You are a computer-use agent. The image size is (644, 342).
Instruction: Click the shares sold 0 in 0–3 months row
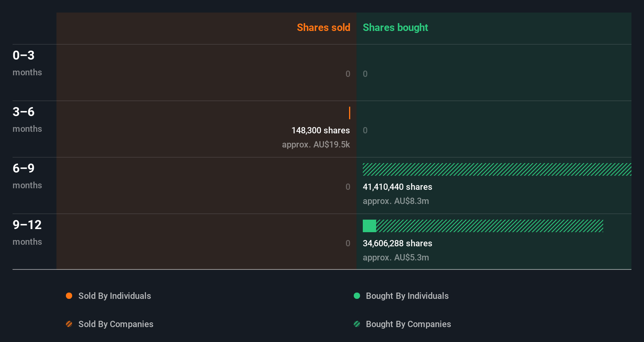coord(348,74)
